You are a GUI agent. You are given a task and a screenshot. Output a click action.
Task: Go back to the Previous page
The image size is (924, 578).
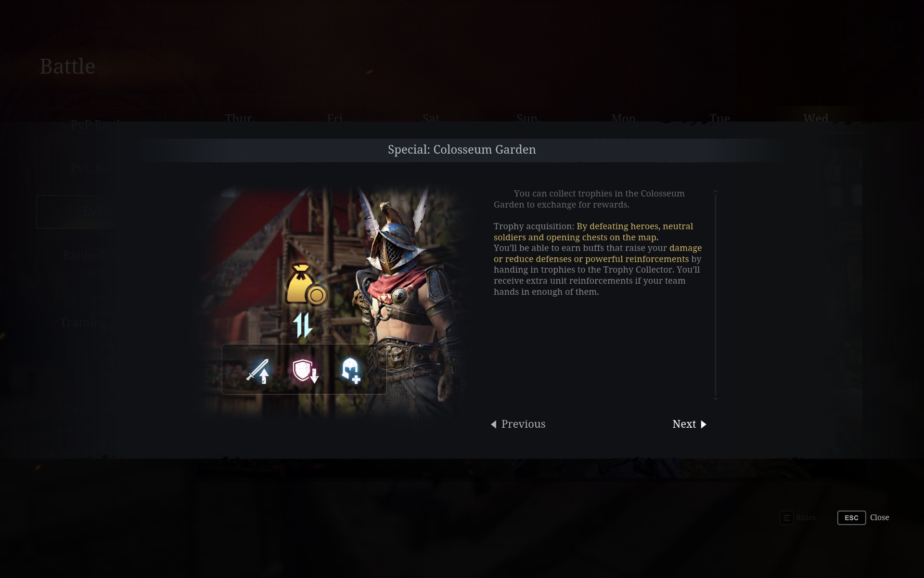tap(518, 424)
